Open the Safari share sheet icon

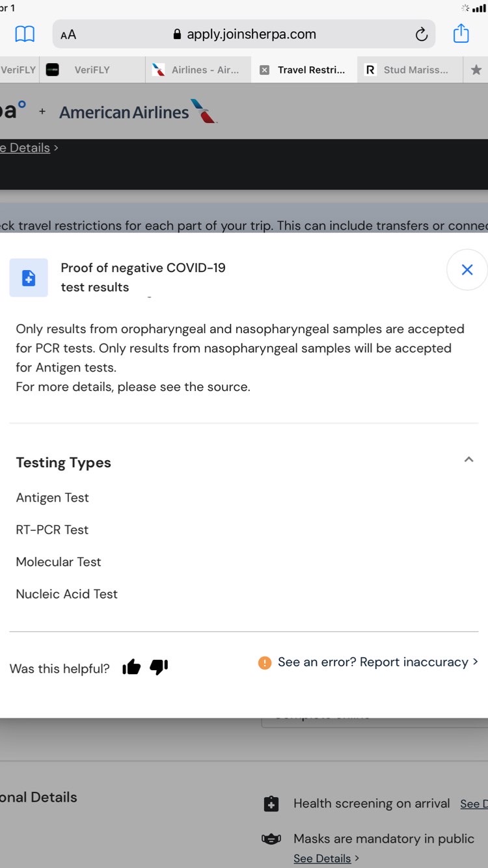(461, 33)
